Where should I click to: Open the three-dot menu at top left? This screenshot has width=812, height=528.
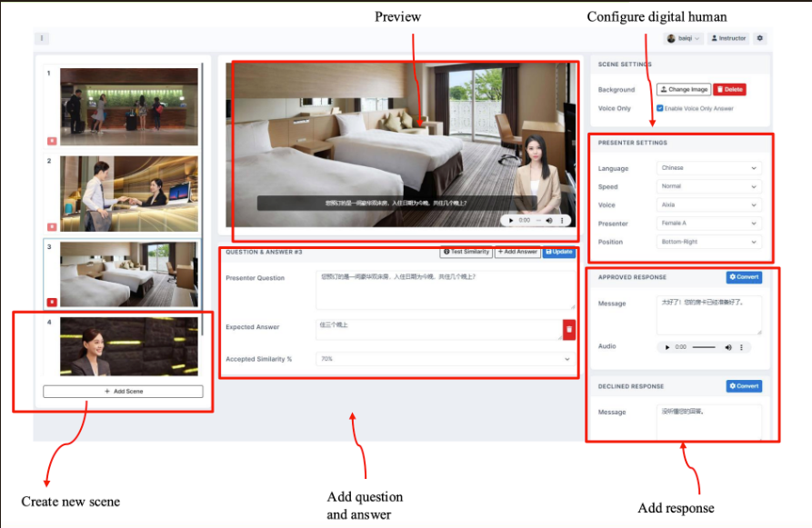42,38
